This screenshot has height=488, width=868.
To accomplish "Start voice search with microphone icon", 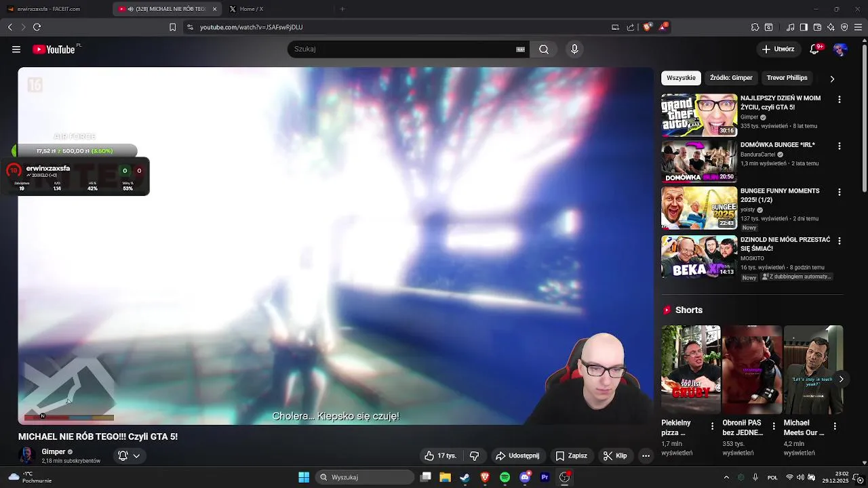I will [x=574, y=49].
